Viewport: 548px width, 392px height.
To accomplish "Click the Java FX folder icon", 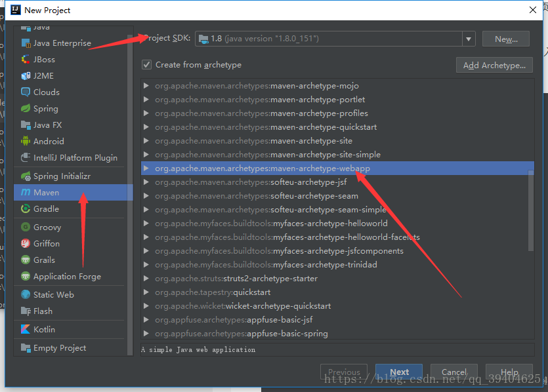I will click(26, 125).
